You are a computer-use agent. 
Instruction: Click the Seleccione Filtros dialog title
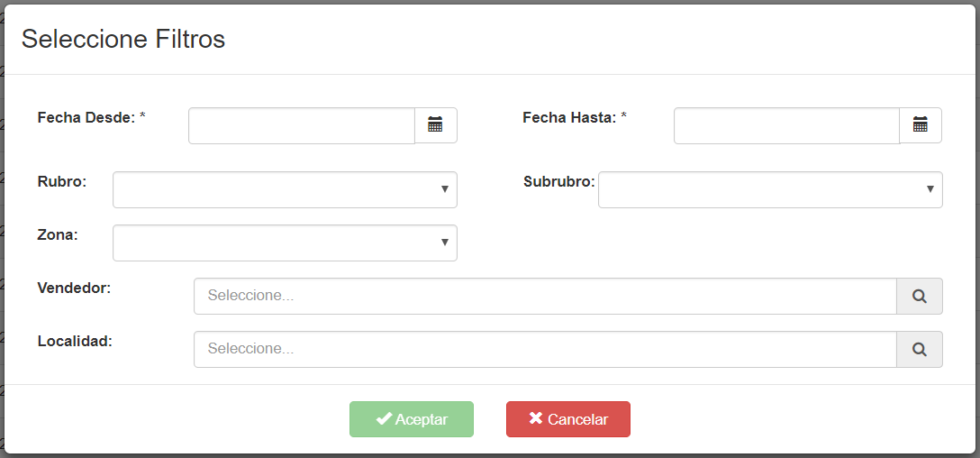tap(123, 40)
